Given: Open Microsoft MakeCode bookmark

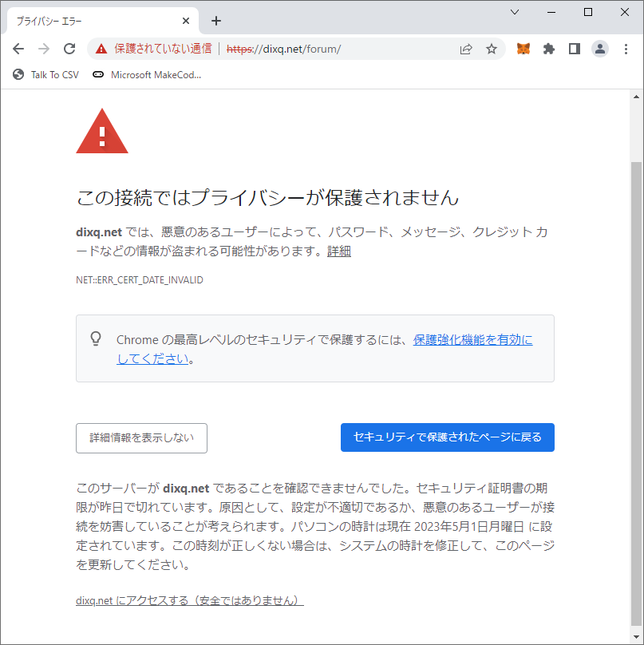Looking at the screenshot, I should [147, 75].
